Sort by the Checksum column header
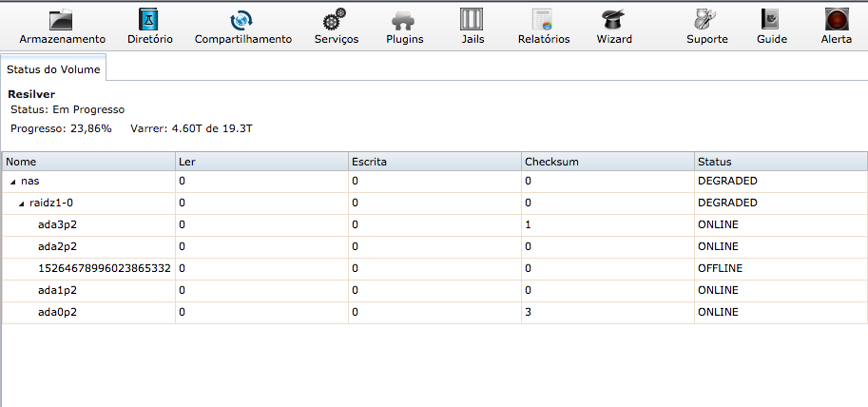This screenshot has height=407, width=868. 608,162
